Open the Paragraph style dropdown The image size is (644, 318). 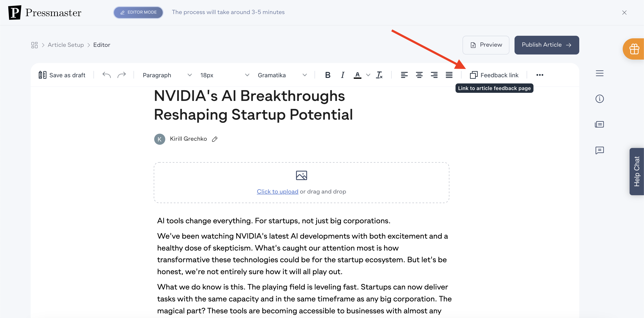point(167,75)
